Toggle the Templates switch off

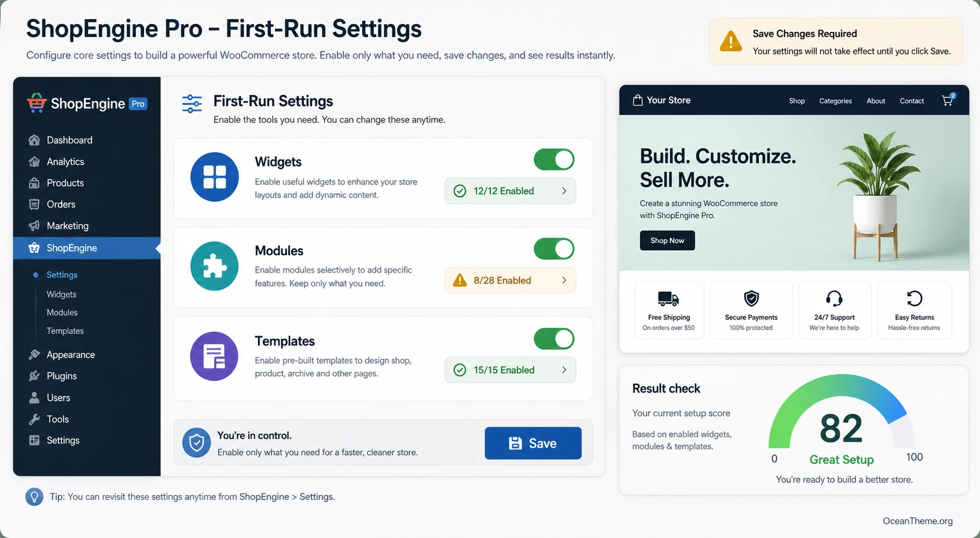tap(554, 339)
